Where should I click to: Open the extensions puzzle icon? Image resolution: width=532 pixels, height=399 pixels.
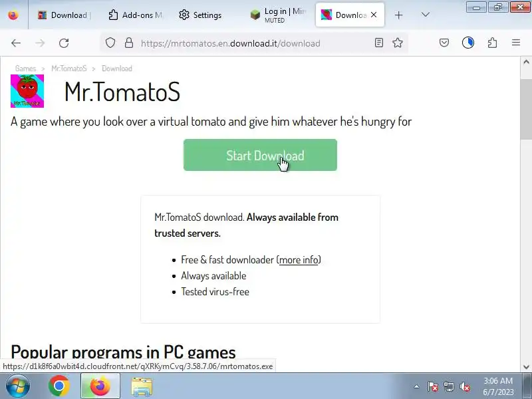pos(492,43)
